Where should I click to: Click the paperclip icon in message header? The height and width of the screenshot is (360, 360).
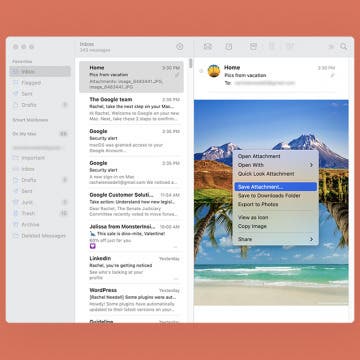(332, 76)
